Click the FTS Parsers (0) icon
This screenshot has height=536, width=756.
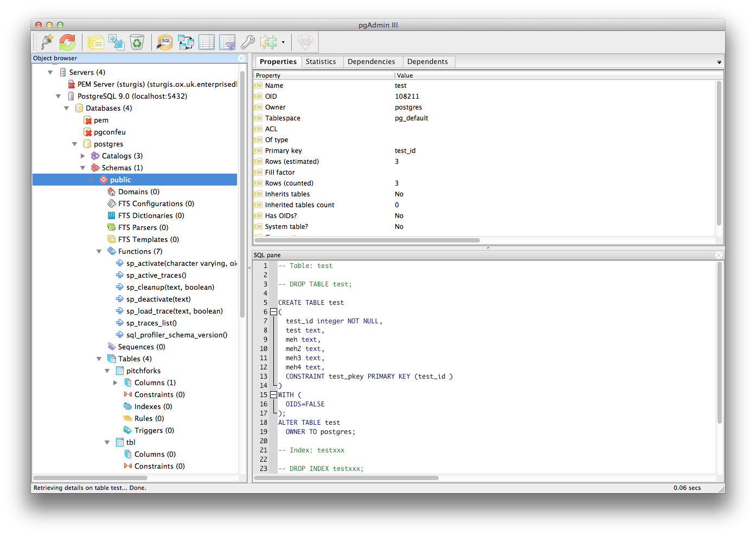[112, 227]
